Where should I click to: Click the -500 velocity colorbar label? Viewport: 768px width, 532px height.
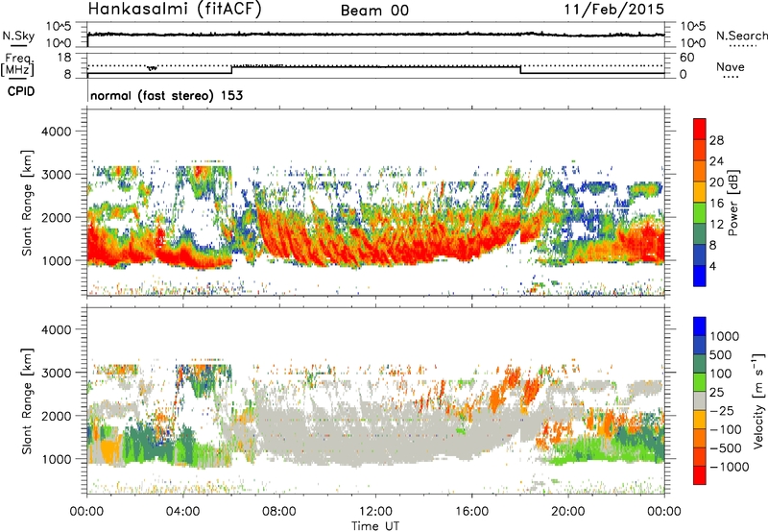pos(726,448)
